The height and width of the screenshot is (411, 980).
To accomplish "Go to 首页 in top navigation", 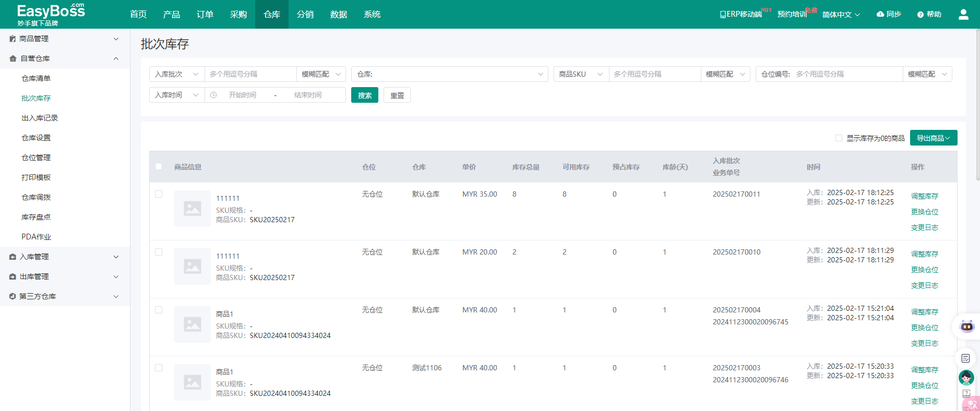I will tap(138, 14).
